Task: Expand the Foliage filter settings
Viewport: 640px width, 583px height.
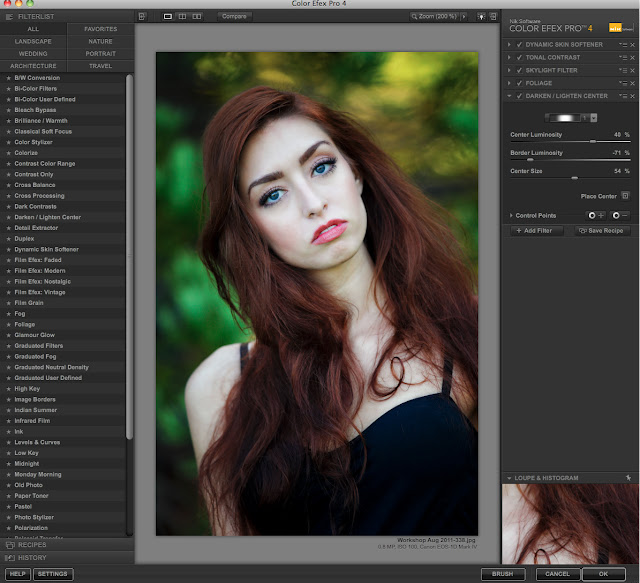Action: pyautogui.click(x=510, y=84)
